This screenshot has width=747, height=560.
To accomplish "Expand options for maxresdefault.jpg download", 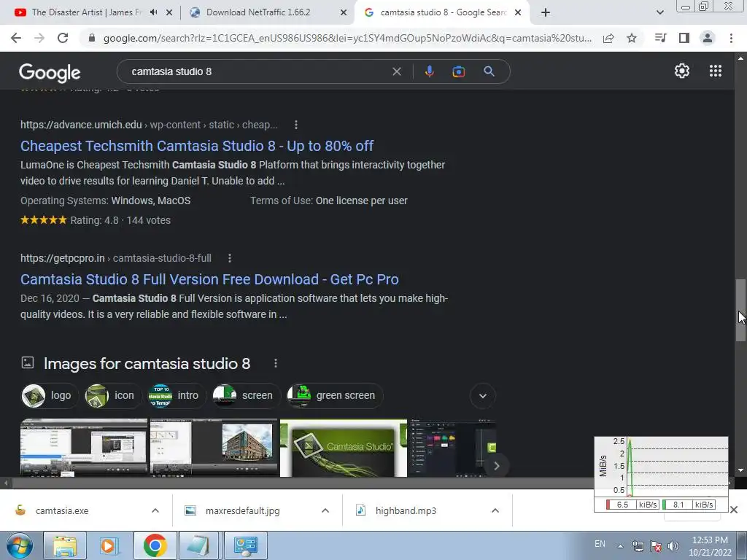I will click(325, 510).
